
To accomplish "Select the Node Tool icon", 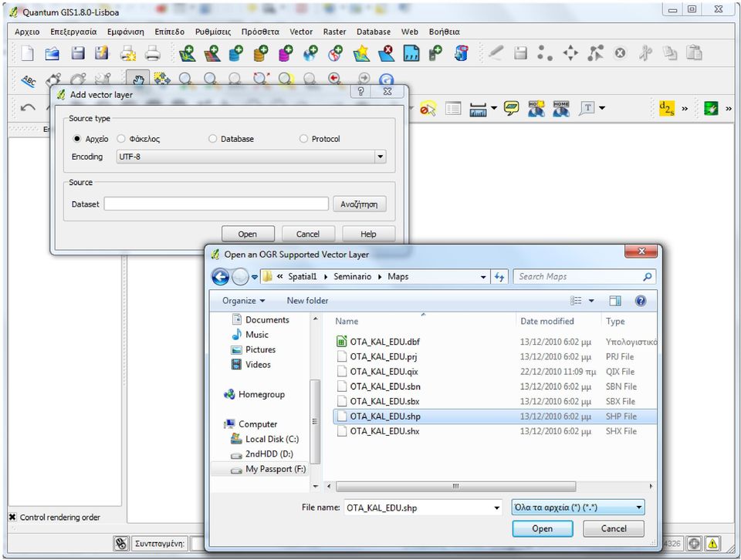I will [x=595, y=53].
